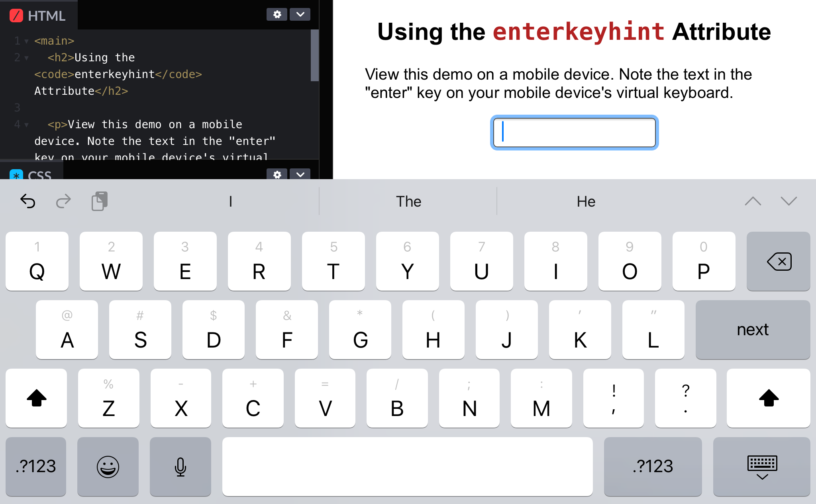
Task: Tap the undo arrow icon
Action: (x=27, y=201)
